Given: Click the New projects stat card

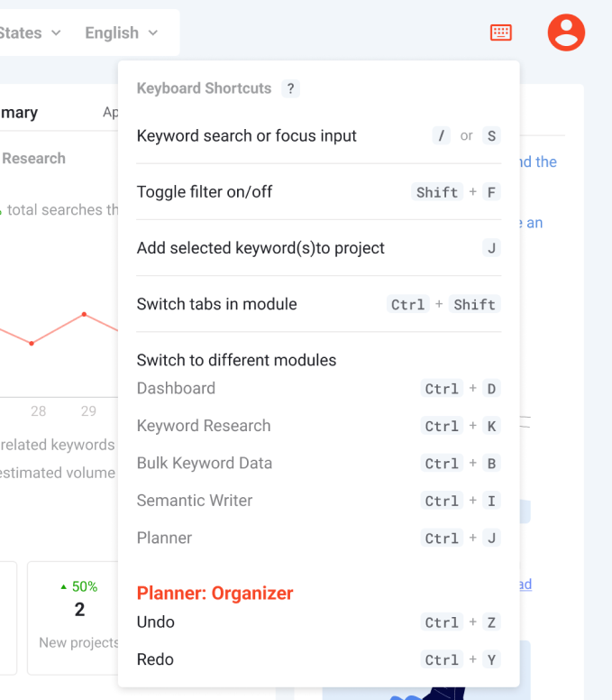Looking at the screenshot, I should click(x=73, y=618).
